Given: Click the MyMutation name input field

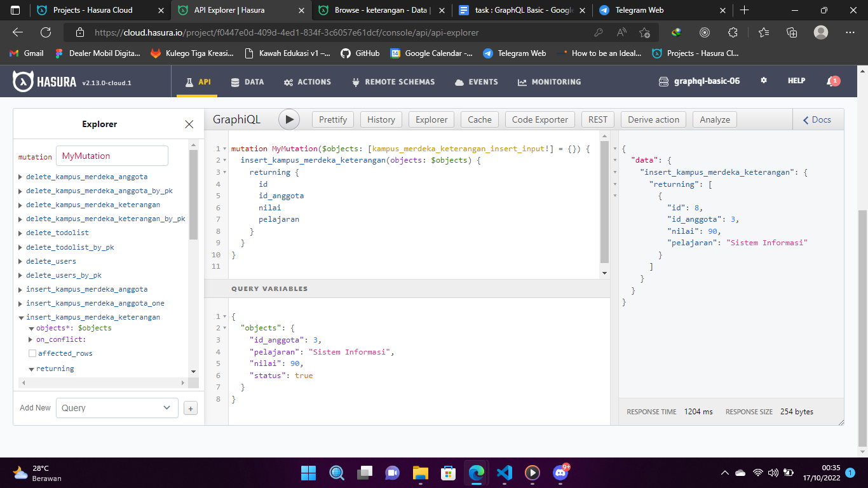Looking at the screenshot, I should [112, 156].
